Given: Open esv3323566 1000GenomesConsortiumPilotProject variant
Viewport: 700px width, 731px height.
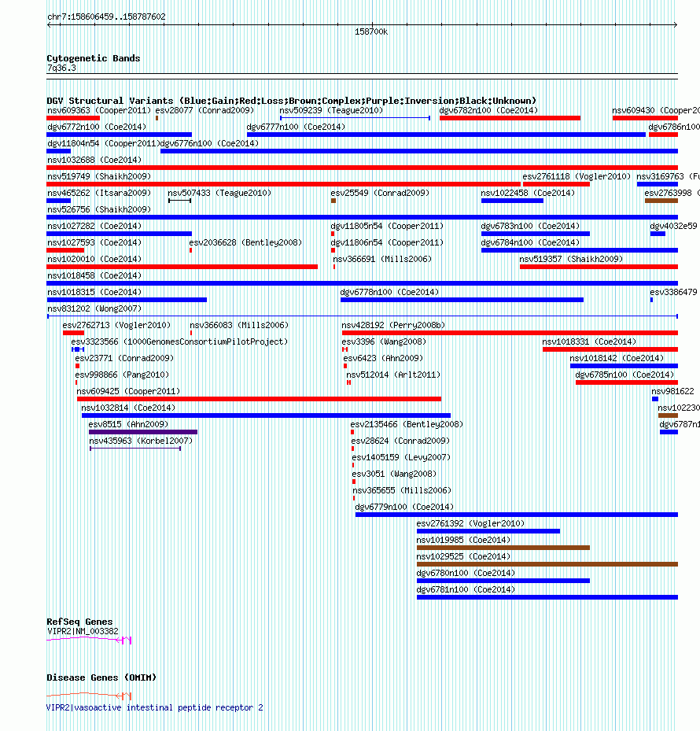Looking at the screenshot, I should pos(179,342).
